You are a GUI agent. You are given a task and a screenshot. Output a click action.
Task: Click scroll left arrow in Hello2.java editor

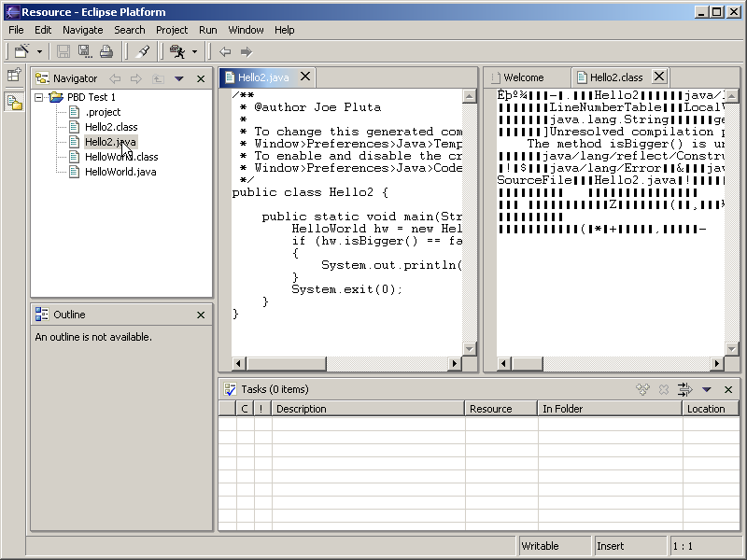pos(239,364)
